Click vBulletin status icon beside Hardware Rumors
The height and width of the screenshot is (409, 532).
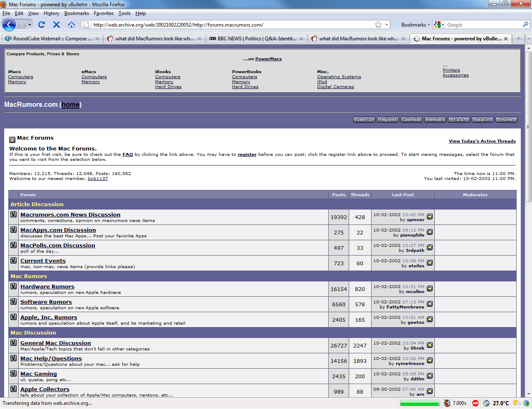tap(13, 286)
